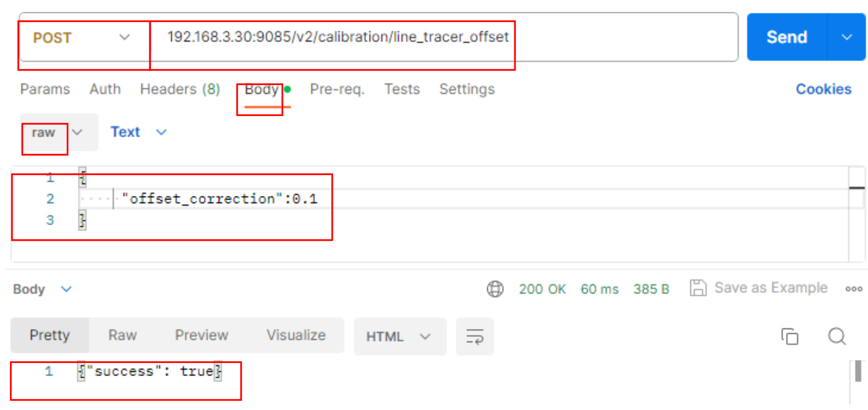The width and height of the screenshot is (868, 410).
Task: Click the Save as Example disk icon
Action: tap(698, 288)
